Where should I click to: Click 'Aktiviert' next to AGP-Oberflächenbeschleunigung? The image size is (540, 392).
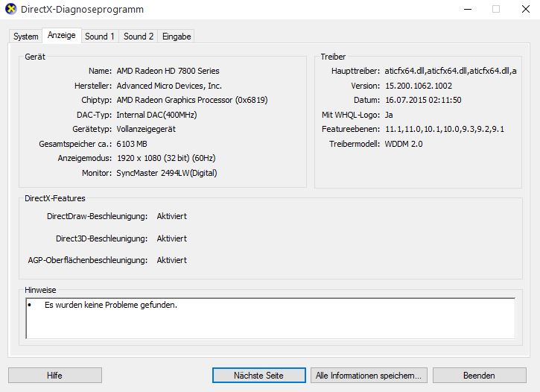(172, 260)
